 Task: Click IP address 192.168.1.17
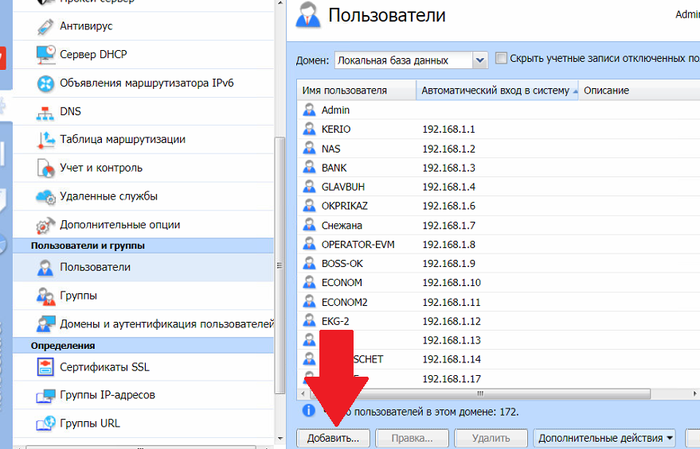(x=451, y=379)
